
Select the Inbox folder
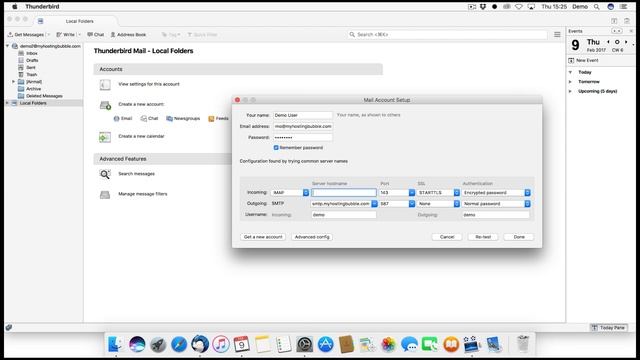(x=32, y=53)
